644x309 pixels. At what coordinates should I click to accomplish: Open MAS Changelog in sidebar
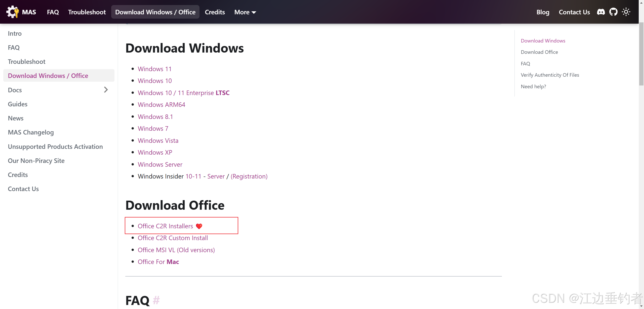(x=31, y=132)
